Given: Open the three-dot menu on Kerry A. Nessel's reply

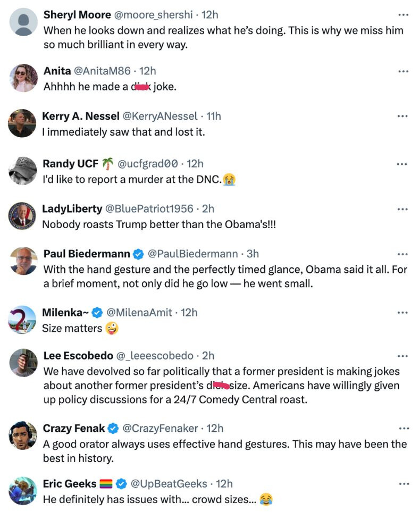Looking at the screenshot, I should click(402, 115).
